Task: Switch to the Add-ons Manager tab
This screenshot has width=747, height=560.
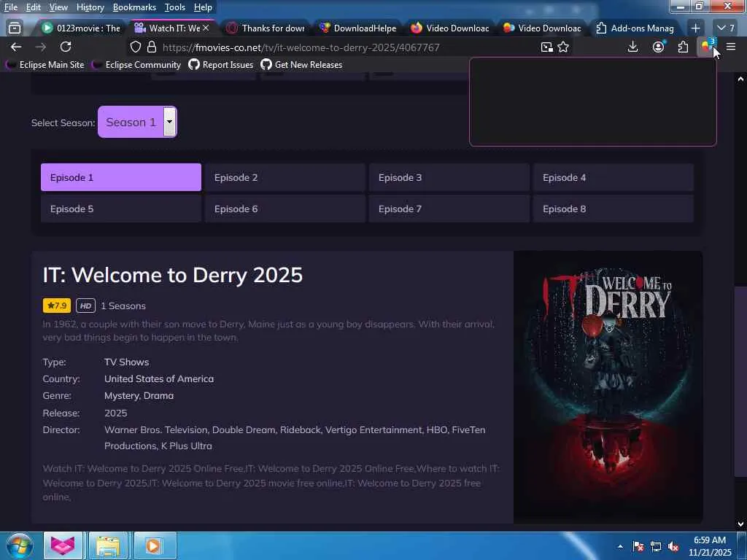Action: [635, 28]
